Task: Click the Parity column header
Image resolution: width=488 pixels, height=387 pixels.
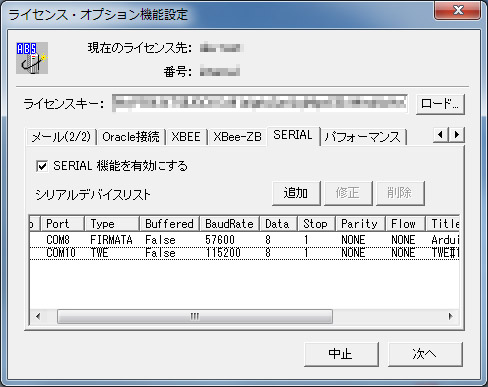Action: pos(361,224)
